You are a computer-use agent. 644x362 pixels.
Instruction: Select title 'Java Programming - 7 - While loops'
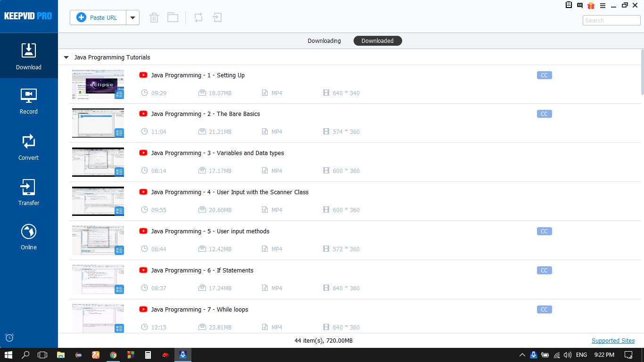(x=199, y=310)
